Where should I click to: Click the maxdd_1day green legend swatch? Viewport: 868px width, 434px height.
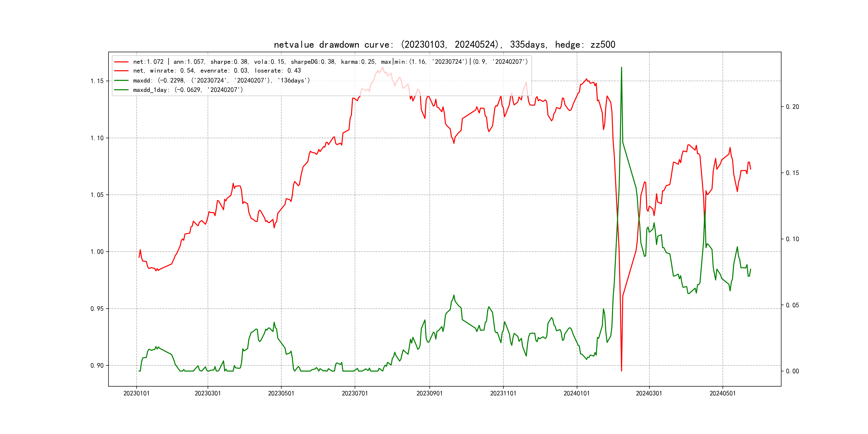point(121,90)
